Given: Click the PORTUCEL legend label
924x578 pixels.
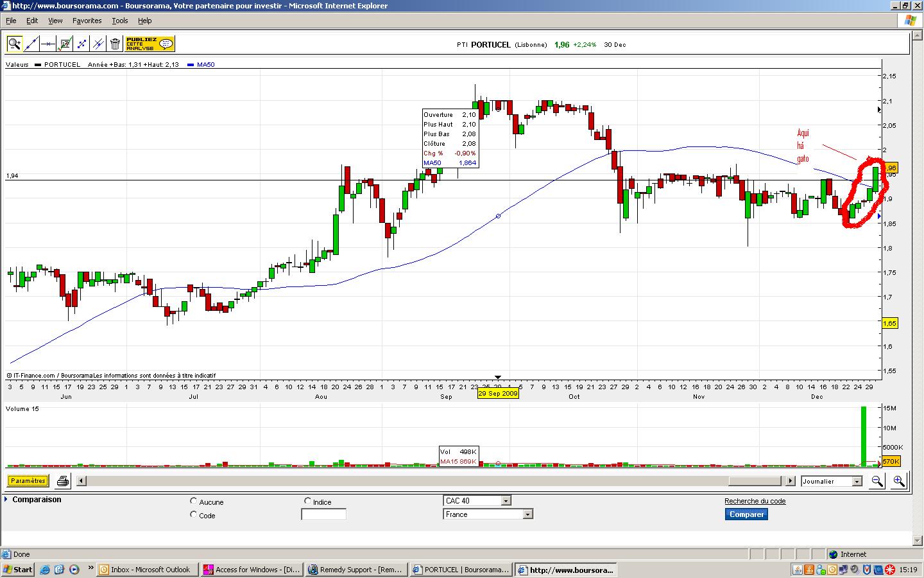Looking at the screenshot, I should tap(62, 64).
